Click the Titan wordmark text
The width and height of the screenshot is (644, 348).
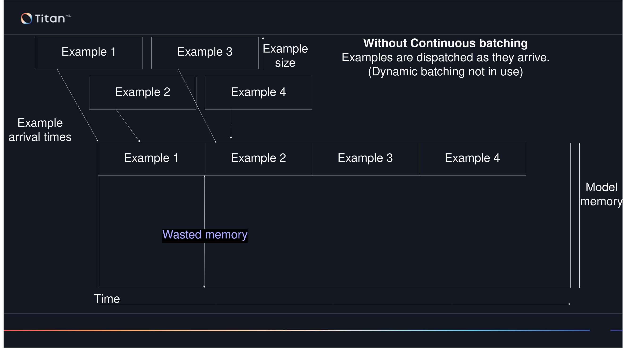coord(50,19)
